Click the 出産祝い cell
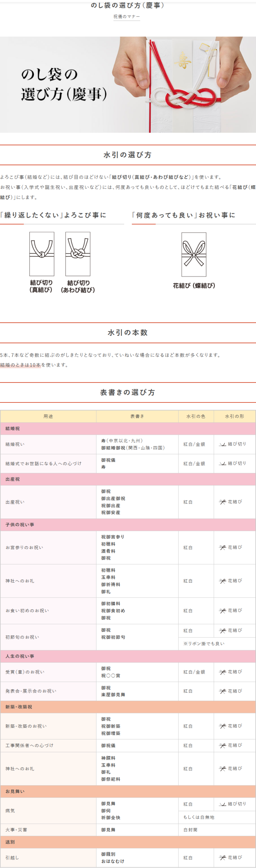Screen dimensions: 256x868 point(48,502)
